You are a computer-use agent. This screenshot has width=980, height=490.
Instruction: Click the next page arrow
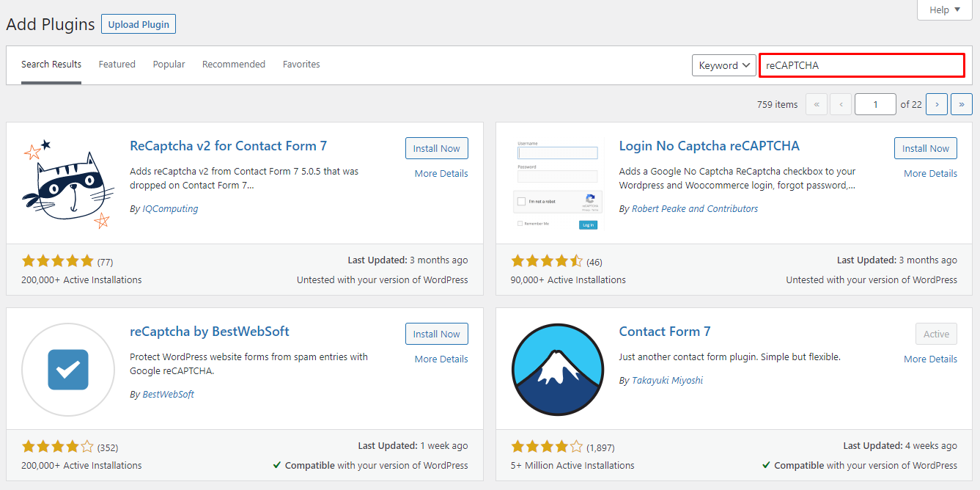tap(936, 103)
